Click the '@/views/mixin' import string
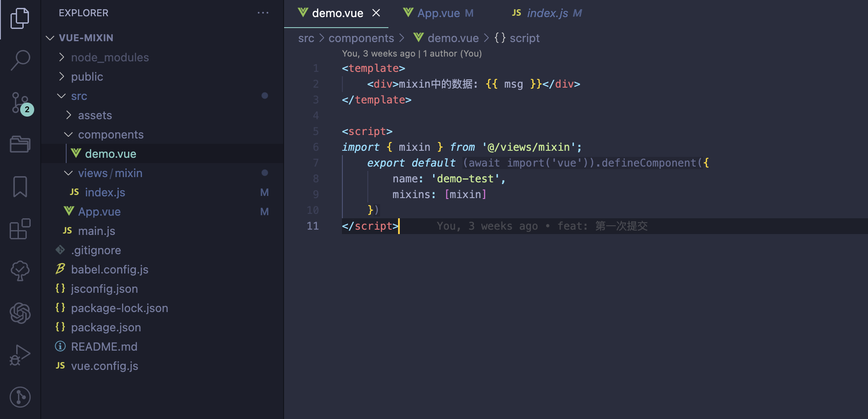868x419 pixels. point(529,147)
